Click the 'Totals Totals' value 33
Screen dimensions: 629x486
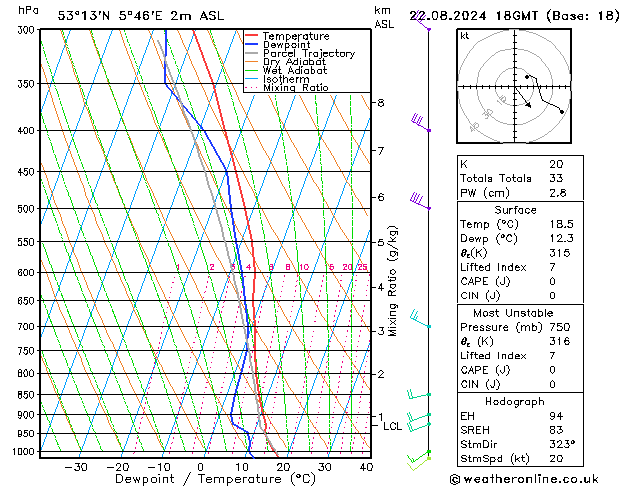click(x=556, y=178)
